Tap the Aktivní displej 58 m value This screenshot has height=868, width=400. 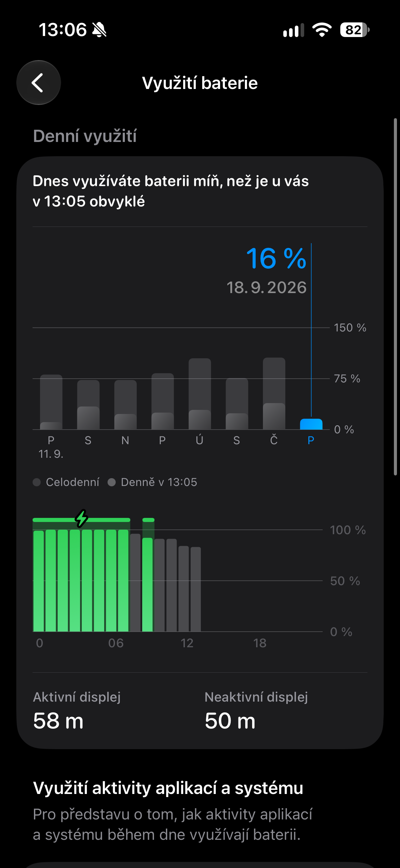(58, 721)
